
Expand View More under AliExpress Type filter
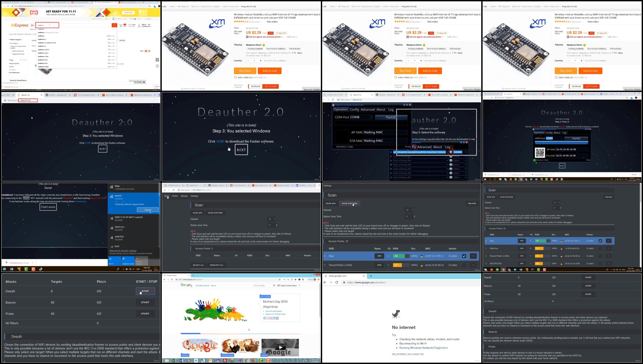(12, 70)
